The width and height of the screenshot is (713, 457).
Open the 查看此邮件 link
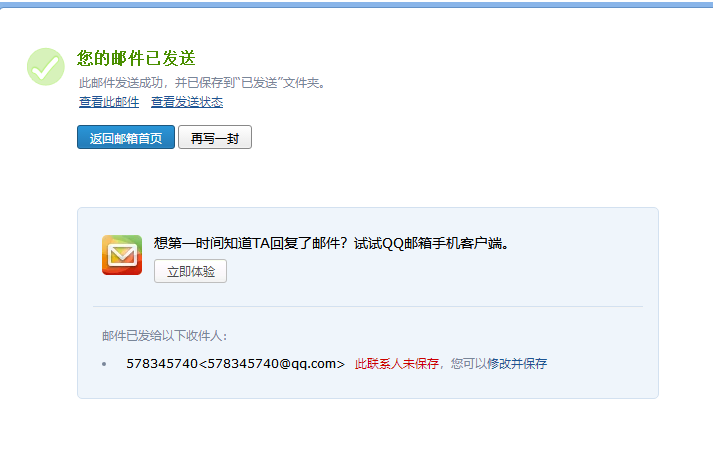[x=109, y=102]
